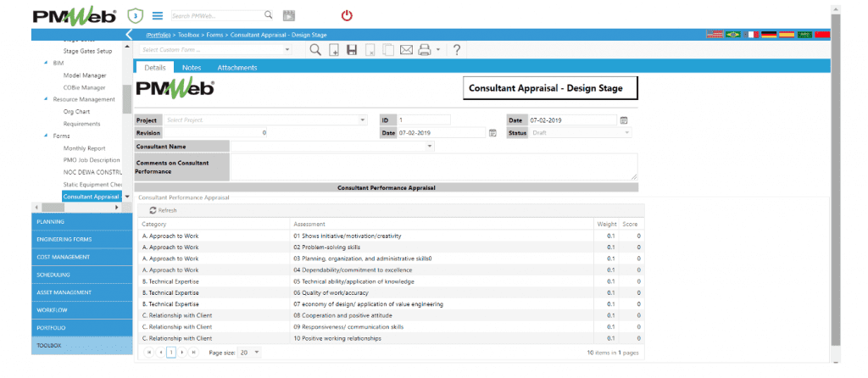Open Monthly Report form in the tree
Screen dimensions: 868x378
point(84,148)
